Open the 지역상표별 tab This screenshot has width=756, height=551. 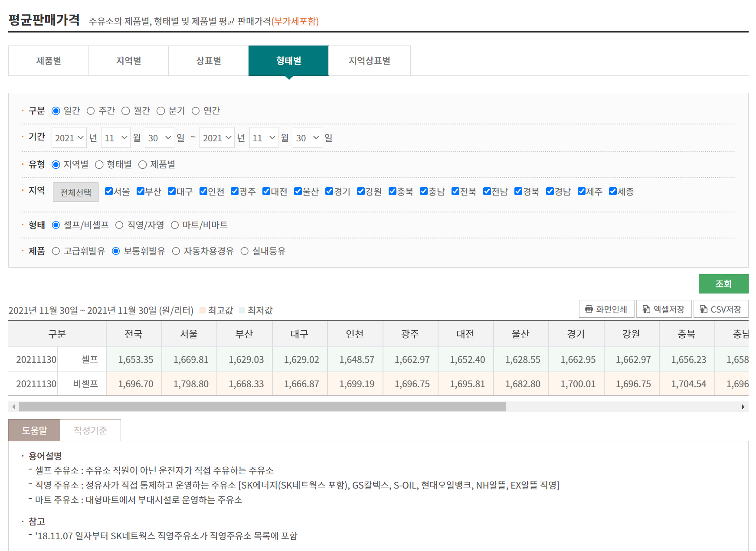point(369,61)
